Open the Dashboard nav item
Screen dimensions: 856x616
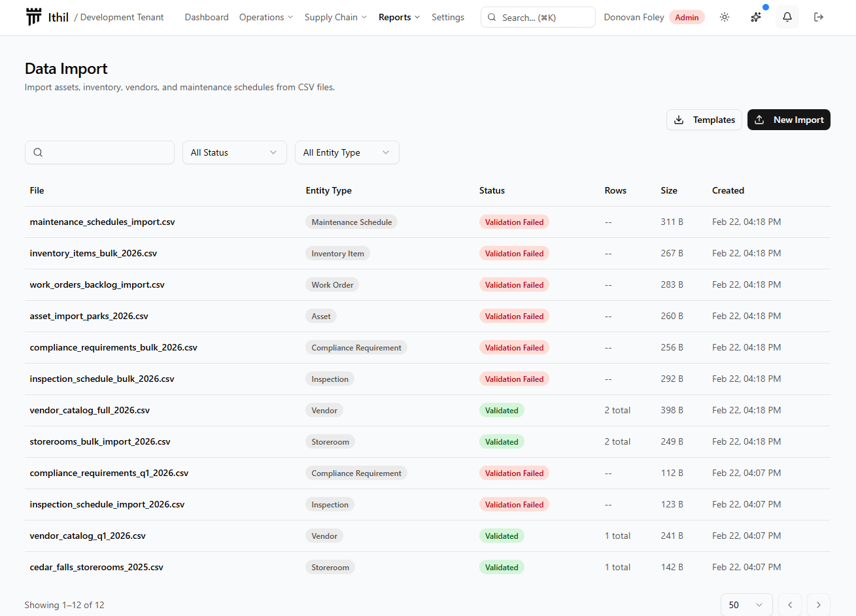point(207,17)
